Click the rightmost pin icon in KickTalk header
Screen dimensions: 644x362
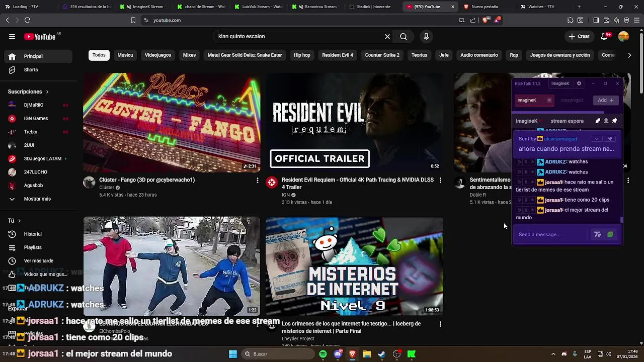point(614,121)
